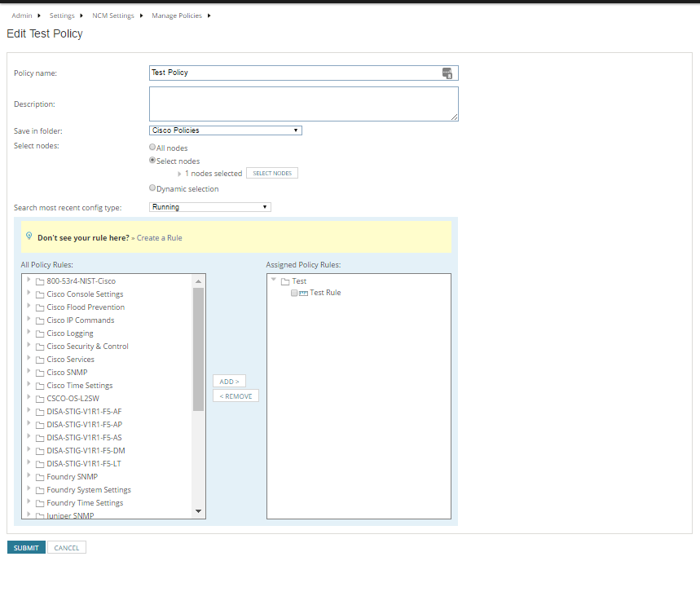Click the password manager icon in Policy name field
The image size is (700, 614).
pos(447,73)
